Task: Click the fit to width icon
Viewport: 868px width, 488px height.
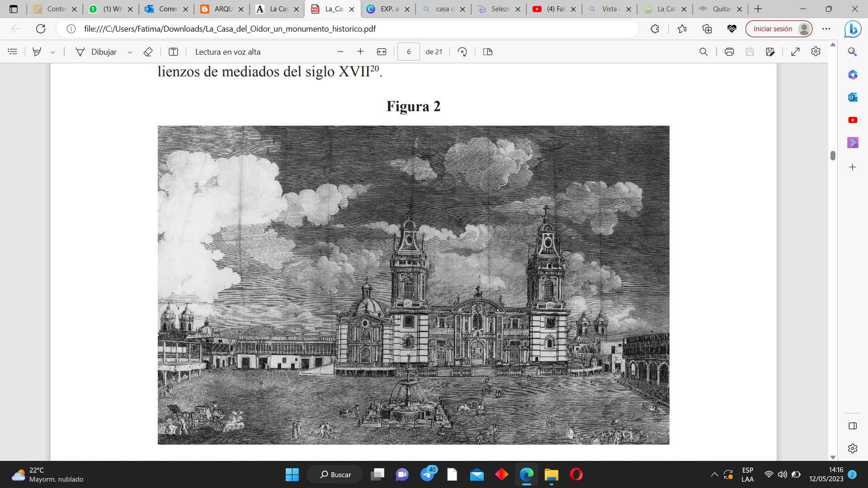Action: pos(382,52)
